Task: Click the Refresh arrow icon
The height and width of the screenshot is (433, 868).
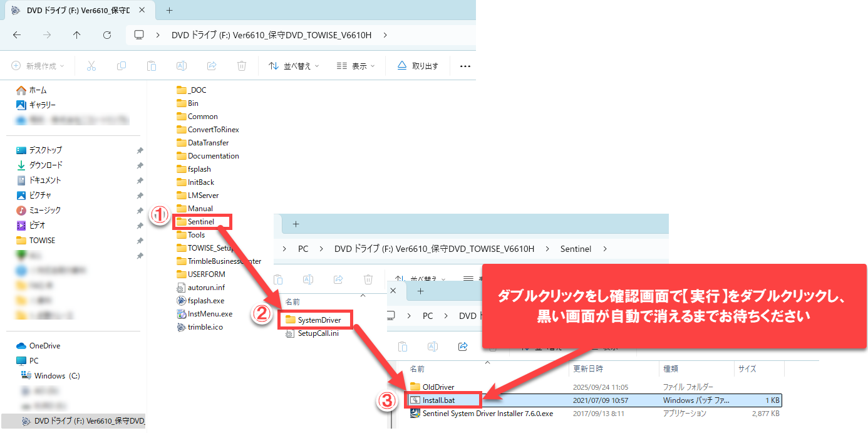Action: (x=107, y=35)
